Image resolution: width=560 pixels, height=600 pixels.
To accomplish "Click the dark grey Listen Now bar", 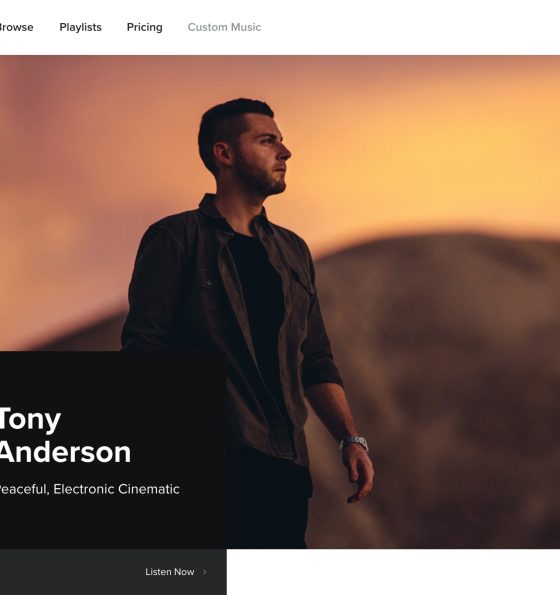I will coord(113,572).
